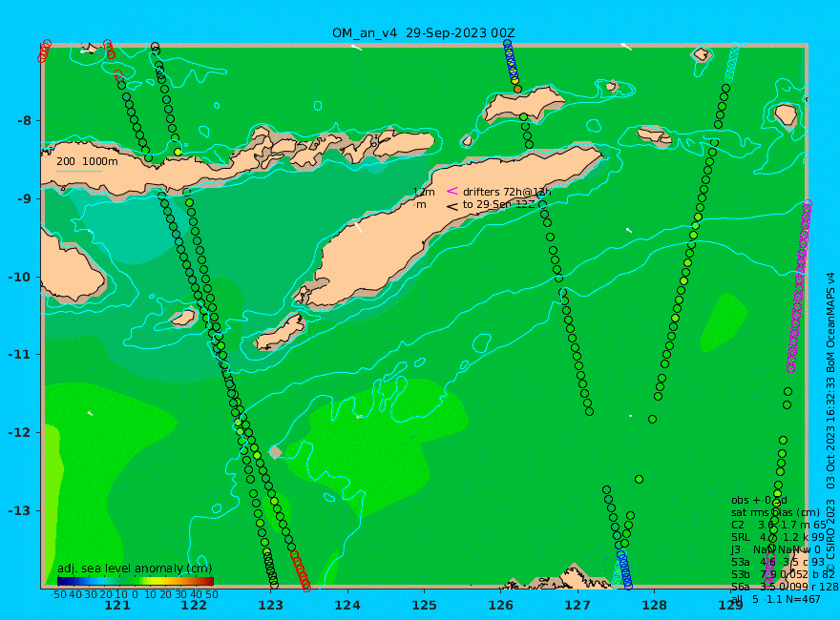Click the 'drifters 72h@12h' legend text
Image resolution: width=840 pixels, height=620 pixels.
(507, 192)
